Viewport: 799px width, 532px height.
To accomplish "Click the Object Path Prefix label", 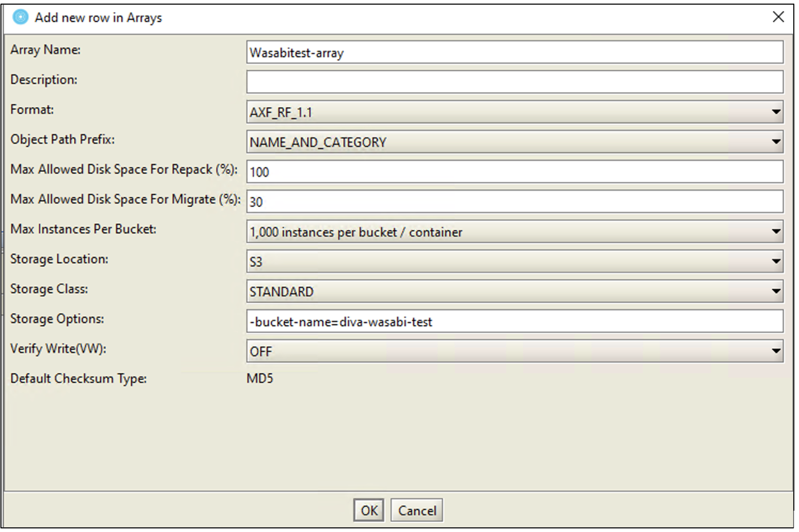I will coord(62,139).
